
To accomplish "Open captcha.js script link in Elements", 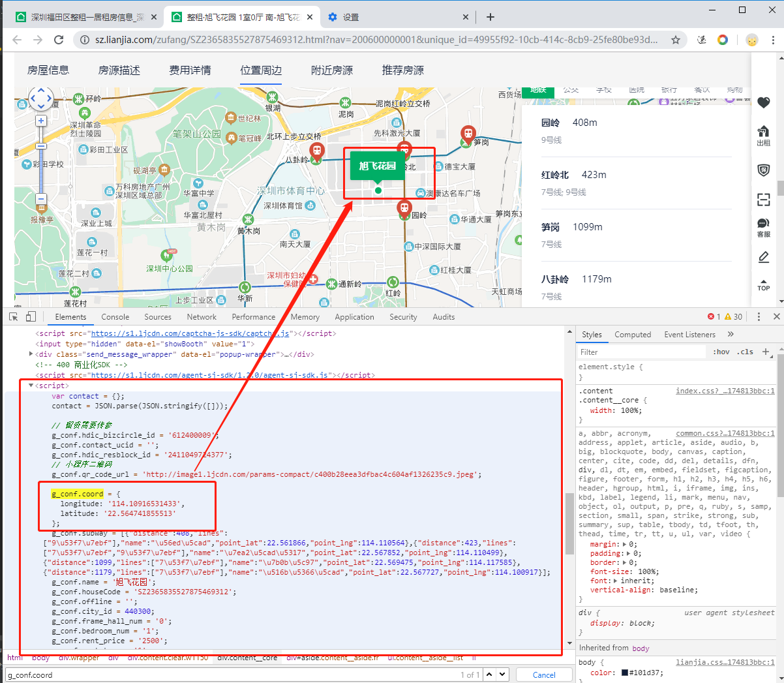I will click(190, 333).
